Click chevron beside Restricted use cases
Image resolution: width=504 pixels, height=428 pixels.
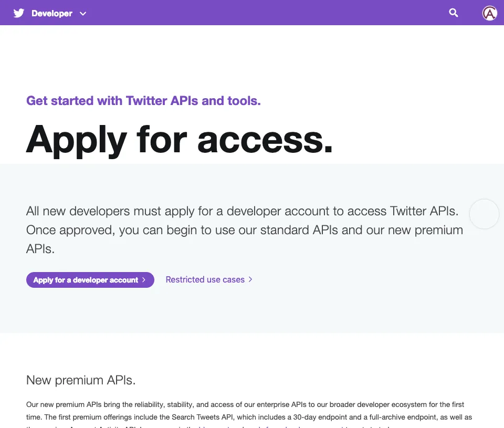250,279
